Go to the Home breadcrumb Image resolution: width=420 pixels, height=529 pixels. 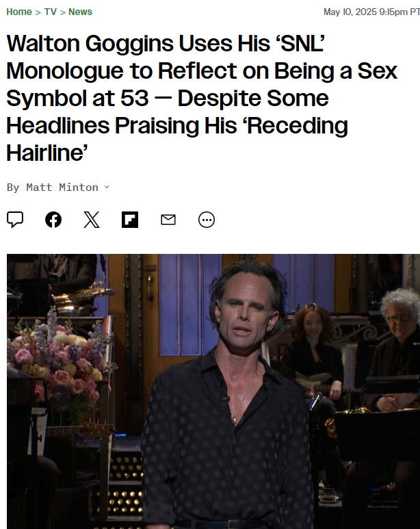tap(19, 12)
